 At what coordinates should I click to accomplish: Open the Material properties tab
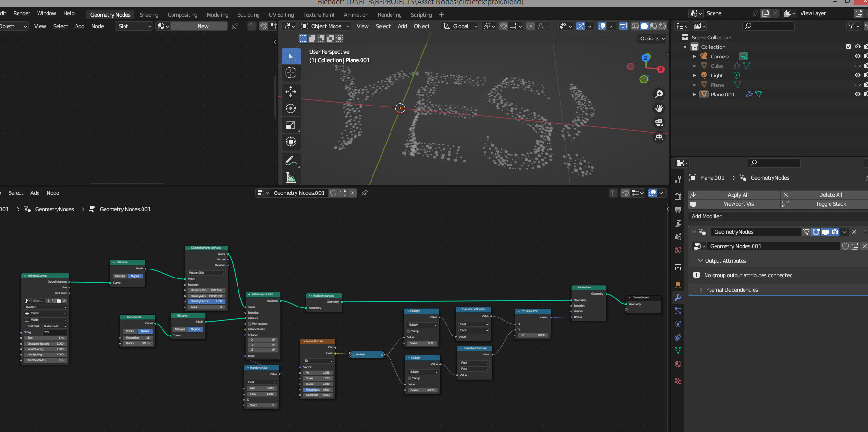(678, 364)
